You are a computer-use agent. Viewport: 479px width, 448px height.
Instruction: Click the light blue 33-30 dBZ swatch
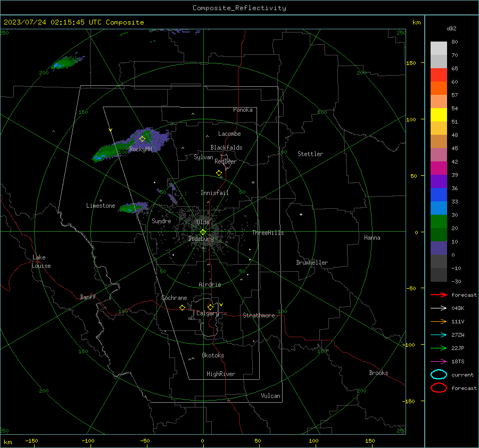(x=439, y=208)
